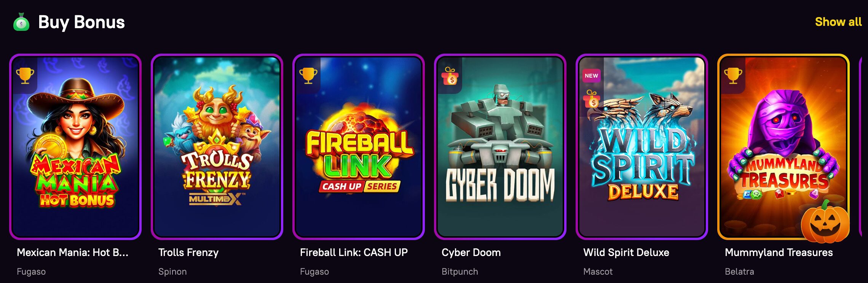The image size is (868, 283).
Task: Click the green money bag Buy Bonus icon
Action: [21, 22]
